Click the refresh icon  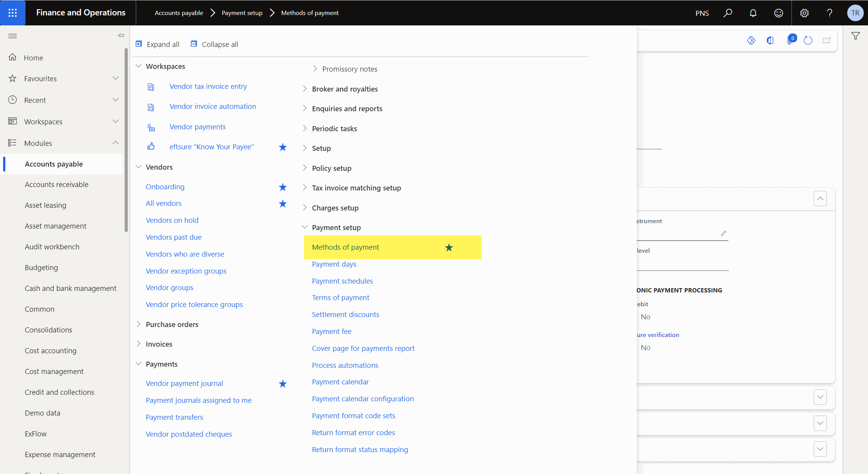808,40
